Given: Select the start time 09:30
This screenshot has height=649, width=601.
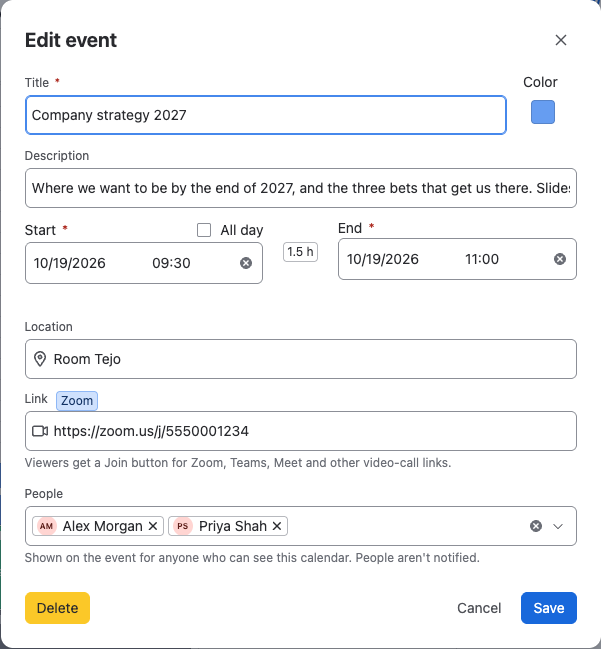Looking at the screenshot, I should 171,263.
